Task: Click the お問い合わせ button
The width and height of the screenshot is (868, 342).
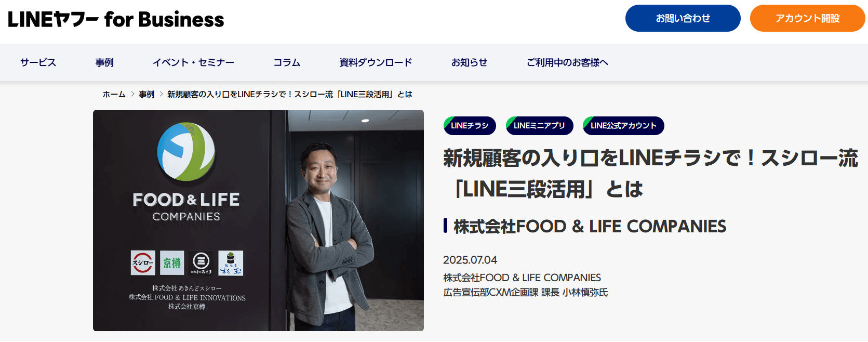Action: click(x=683, y=18)
